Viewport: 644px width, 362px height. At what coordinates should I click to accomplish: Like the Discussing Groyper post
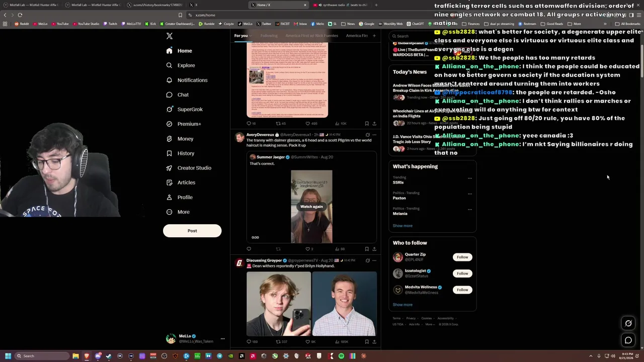(x=310, y=342)
